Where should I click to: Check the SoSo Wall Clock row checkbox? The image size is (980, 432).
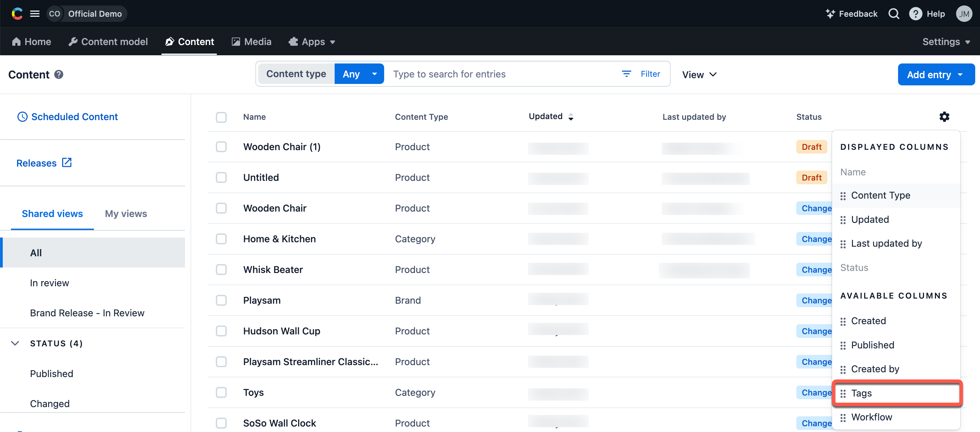(221, 423)
